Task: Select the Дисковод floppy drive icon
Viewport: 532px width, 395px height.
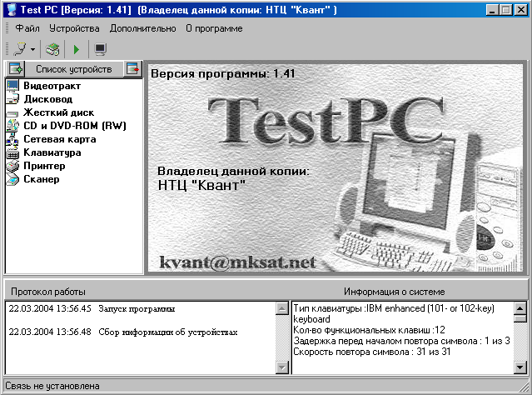Action: click(12, 99)
